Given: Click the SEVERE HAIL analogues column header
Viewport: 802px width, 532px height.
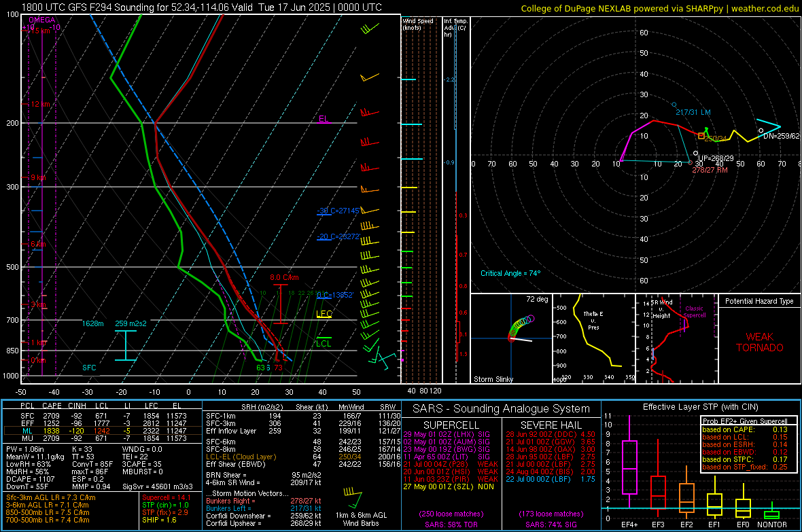Looking at the screenshot, I should click(x=550, y=425).
